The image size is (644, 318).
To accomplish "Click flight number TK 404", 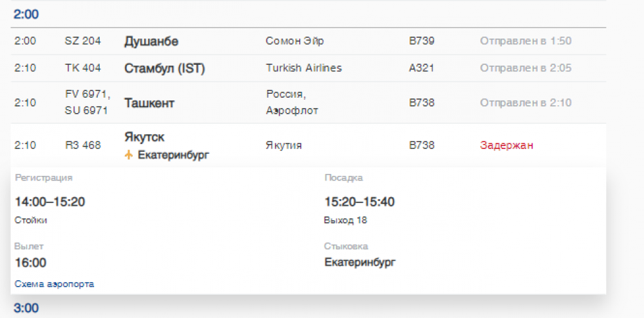I will click(82, 67).
